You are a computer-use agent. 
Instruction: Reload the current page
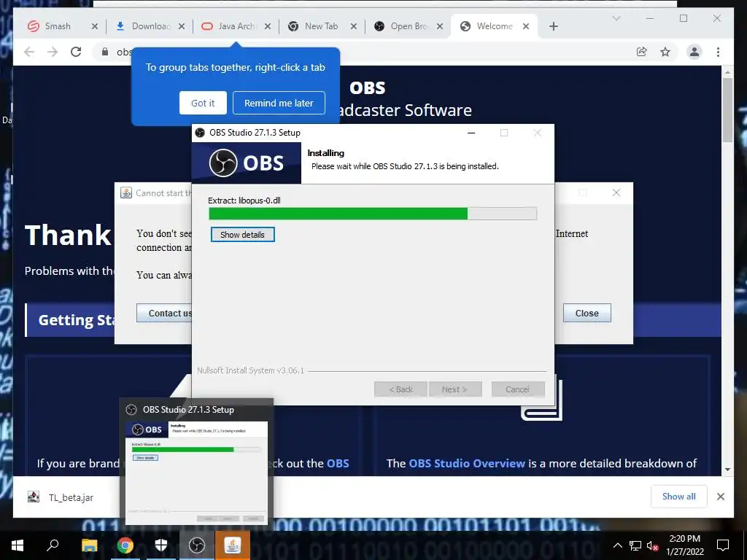click(x=76, y=52)
